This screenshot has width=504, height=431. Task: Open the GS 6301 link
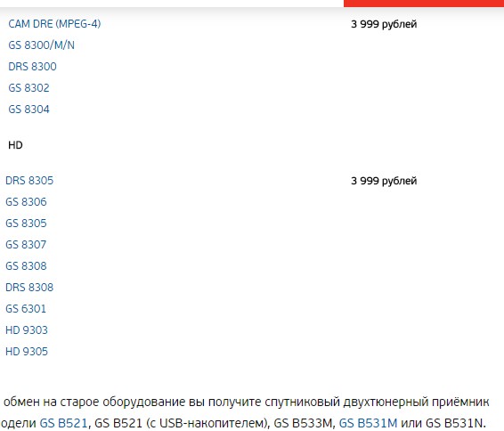[x=26, y=308]
